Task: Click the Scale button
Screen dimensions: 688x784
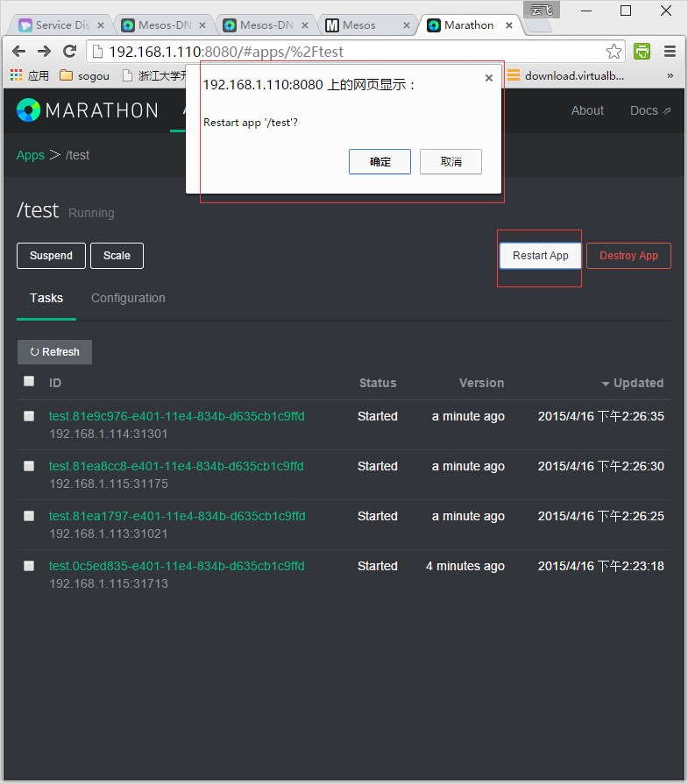Action: click(x=117, y=256)
